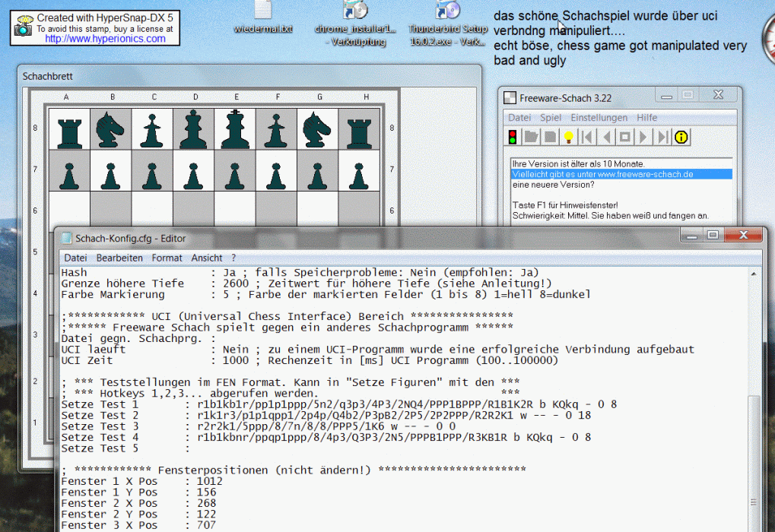Open the Bearbeiten menu in the Editor

[119, 258]
